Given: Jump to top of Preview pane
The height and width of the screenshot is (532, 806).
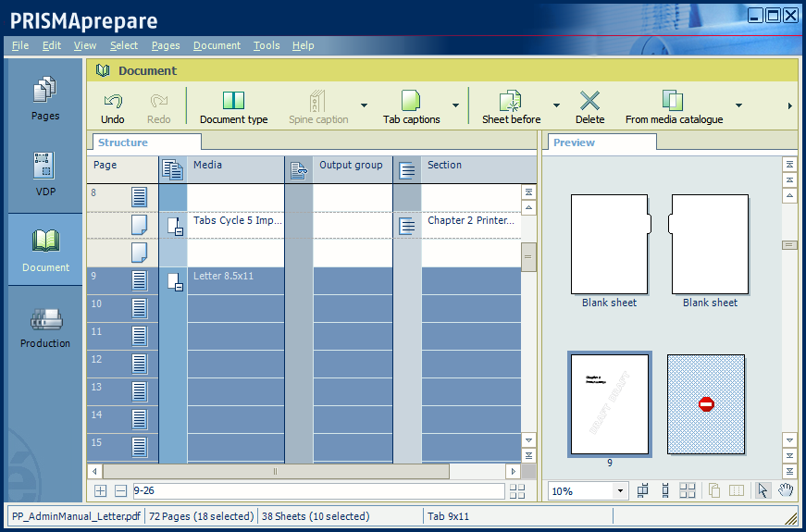Looking at the screenshot, I should [789, 165].
